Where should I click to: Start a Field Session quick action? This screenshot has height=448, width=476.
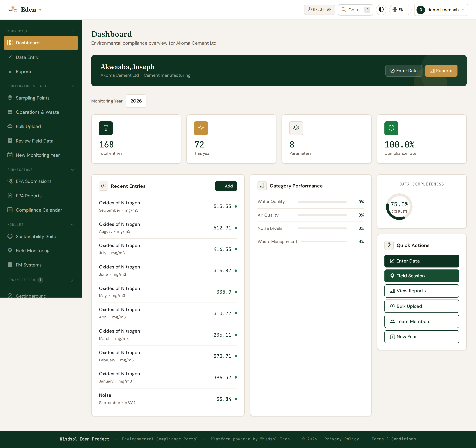click(421, 276)
